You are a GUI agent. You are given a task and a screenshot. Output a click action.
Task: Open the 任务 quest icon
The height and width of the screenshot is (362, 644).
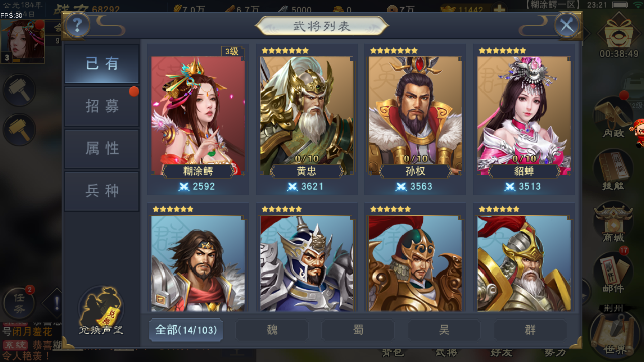pos(19,304)
